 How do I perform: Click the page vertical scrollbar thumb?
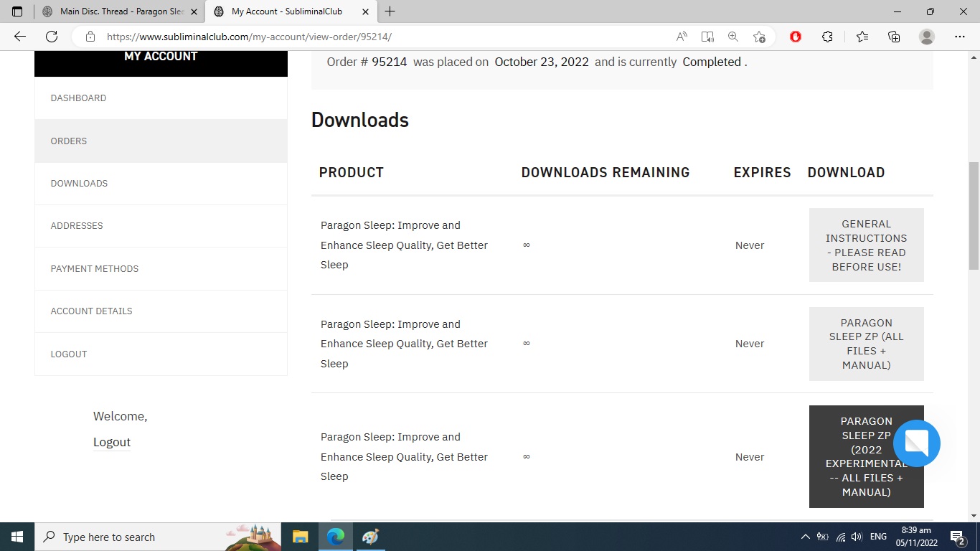974,215
